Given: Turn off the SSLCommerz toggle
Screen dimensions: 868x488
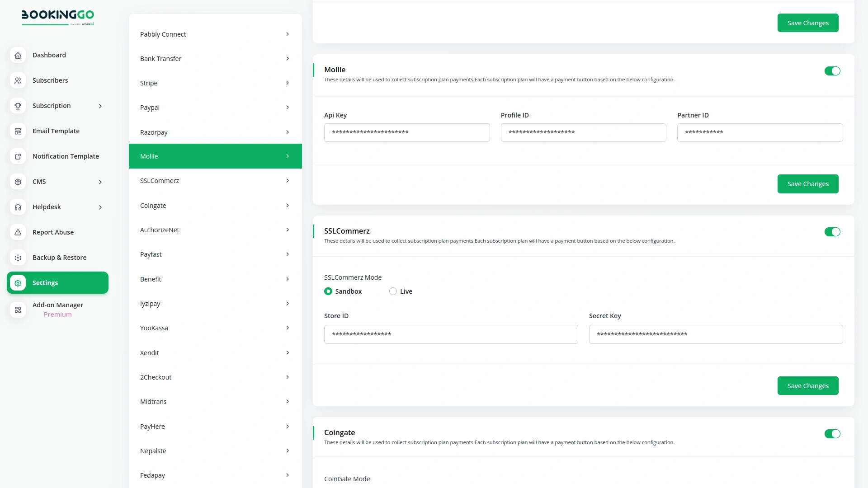Looking at the screenshot, I should point(832,232).
